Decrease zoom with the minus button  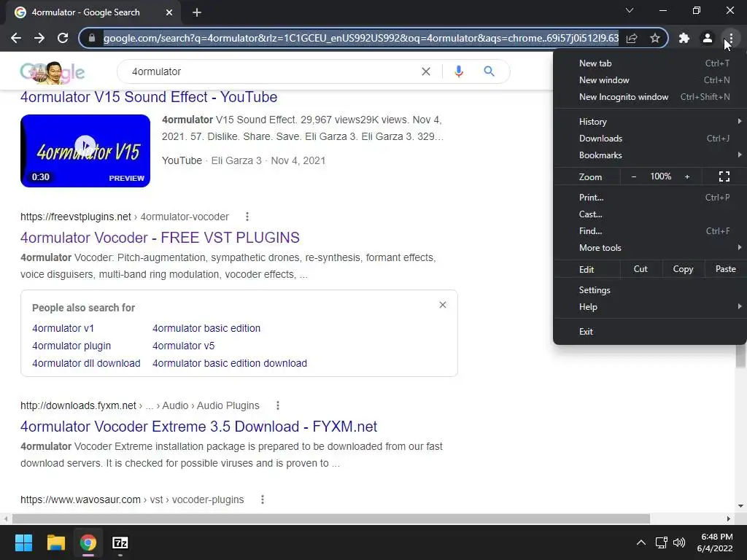(634, 176)
